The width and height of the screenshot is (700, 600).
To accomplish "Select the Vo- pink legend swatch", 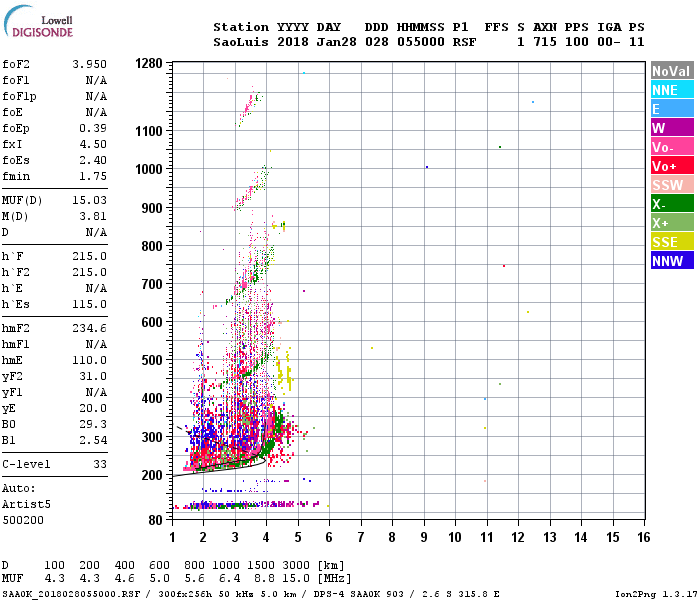I will tap(672, 147).
